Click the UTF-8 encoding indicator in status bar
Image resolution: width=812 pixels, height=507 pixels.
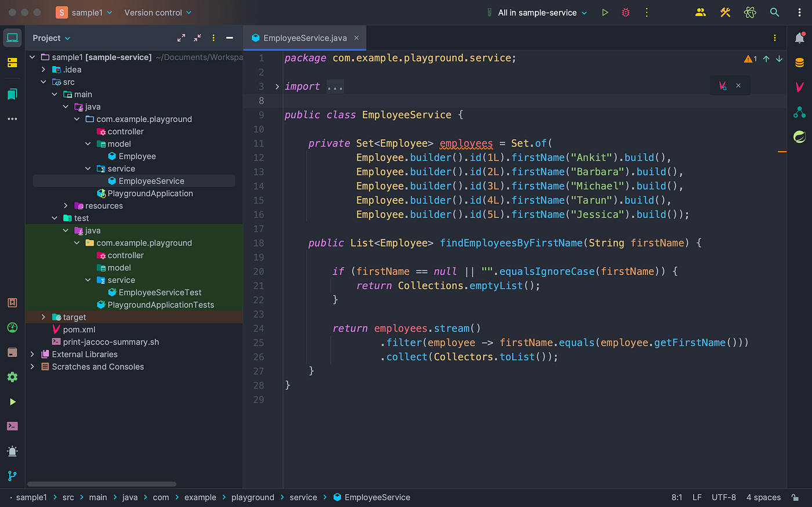tap(723, 497)
